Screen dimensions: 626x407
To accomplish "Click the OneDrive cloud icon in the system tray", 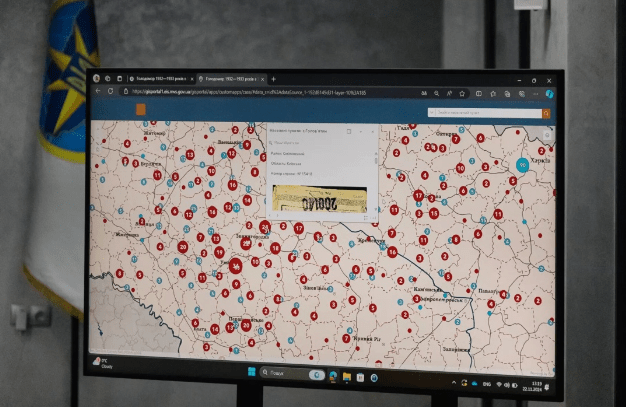I will (474, 383).
